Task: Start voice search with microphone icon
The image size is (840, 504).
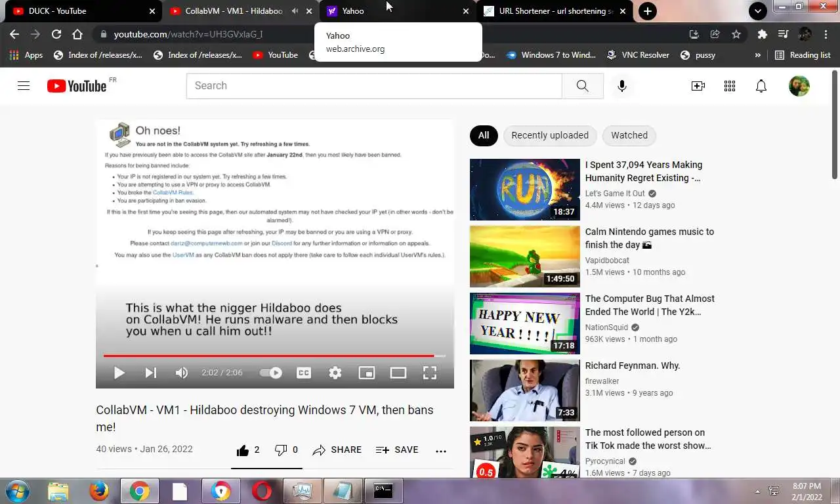Action: (622, 86)
